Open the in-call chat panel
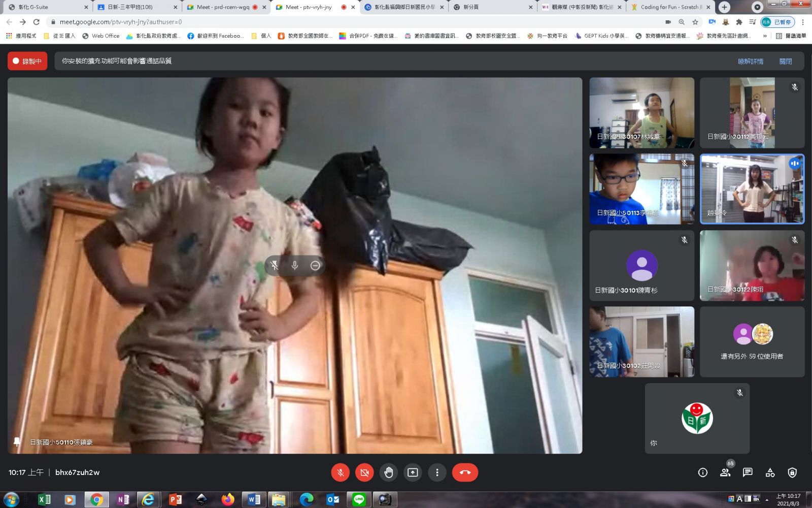The width and height of the screenshot is (812, 508). pyautogui.click(x=748, y=472)
